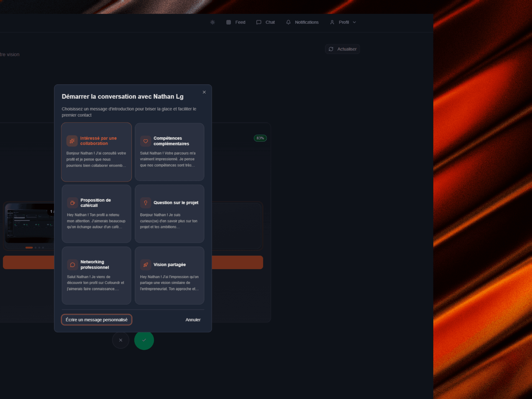Toggle light theme with the sun icon
This screenshot has width=532, height=399.
[x=212, y=22]
